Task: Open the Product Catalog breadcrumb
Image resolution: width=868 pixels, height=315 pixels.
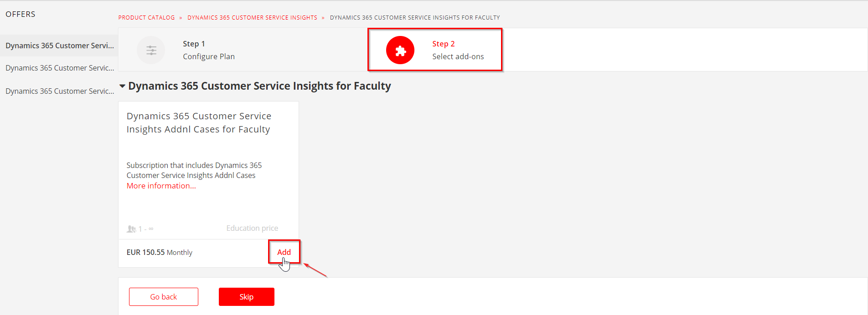Action: [x=146, y=18]
